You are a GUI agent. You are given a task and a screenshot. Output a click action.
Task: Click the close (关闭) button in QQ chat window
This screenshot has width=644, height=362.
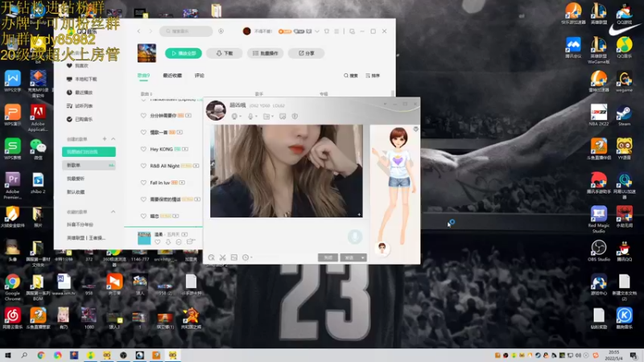[x=328, y=257]
